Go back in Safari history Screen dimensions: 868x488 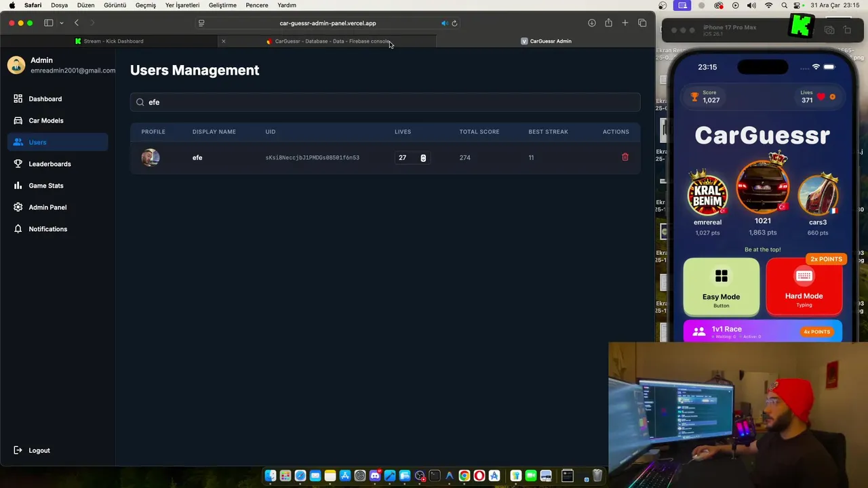(x=77, y=23)
